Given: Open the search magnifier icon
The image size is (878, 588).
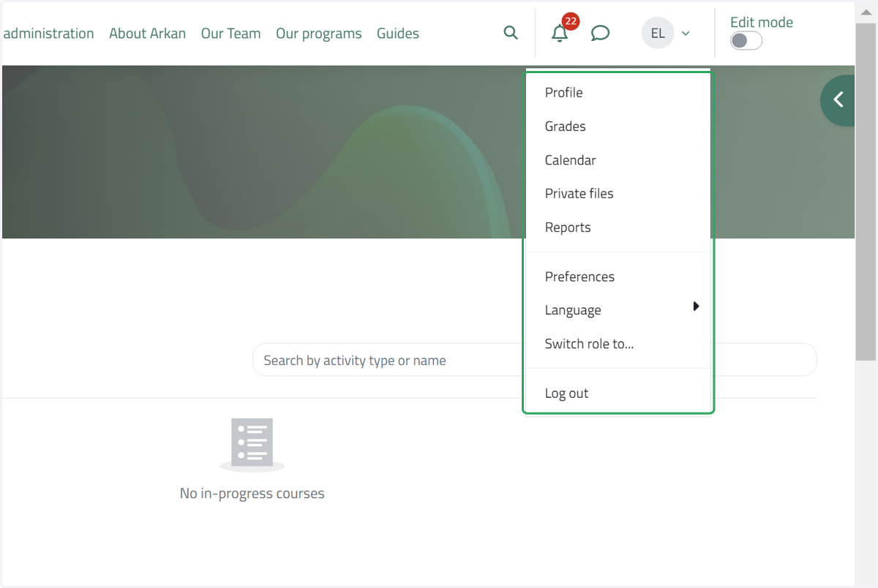Looking at the screenshot, I should coord(511,33).
